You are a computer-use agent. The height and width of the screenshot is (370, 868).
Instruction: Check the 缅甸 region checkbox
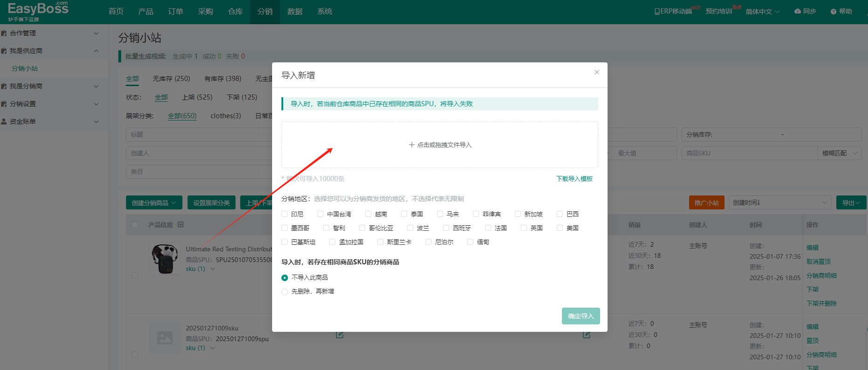point(470,242)
